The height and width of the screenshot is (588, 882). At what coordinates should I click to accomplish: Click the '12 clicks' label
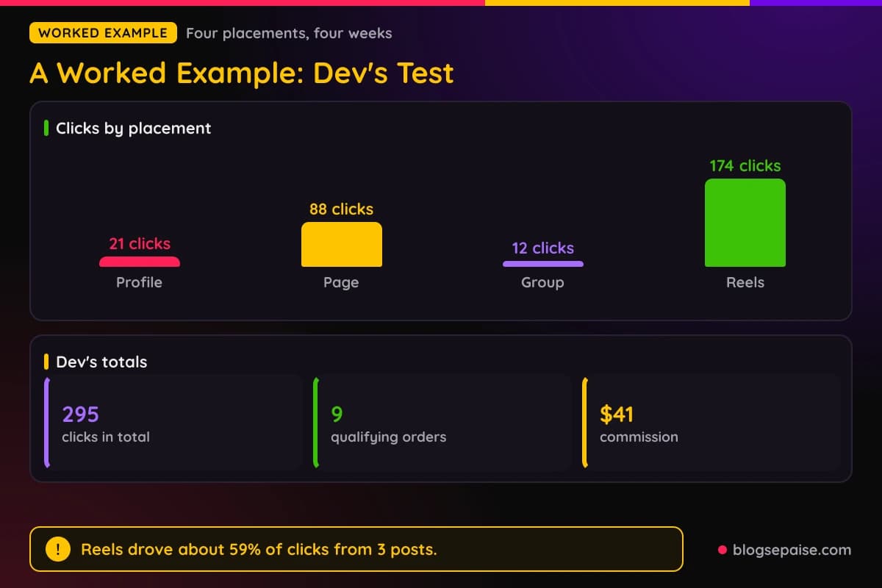click(x=543, y=248)
